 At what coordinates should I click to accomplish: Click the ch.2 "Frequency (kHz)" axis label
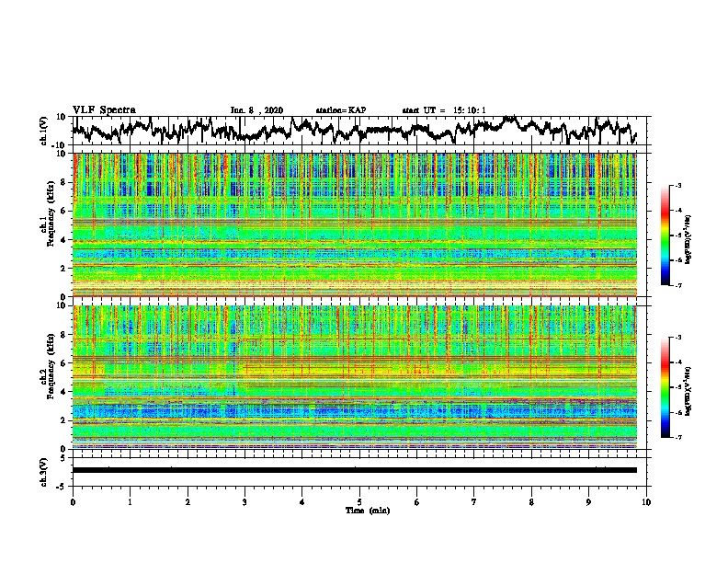coord(51,366)
